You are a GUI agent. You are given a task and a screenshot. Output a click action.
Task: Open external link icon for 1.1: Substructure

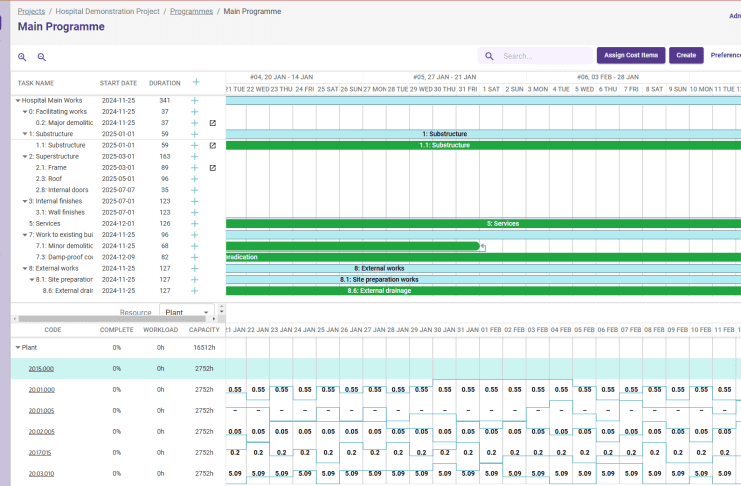tap(212, 145)
